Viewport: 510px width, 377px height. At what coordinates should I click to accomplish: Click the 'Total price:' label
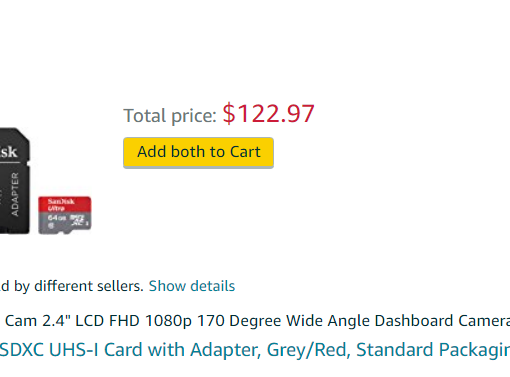(x=170, y=116)
